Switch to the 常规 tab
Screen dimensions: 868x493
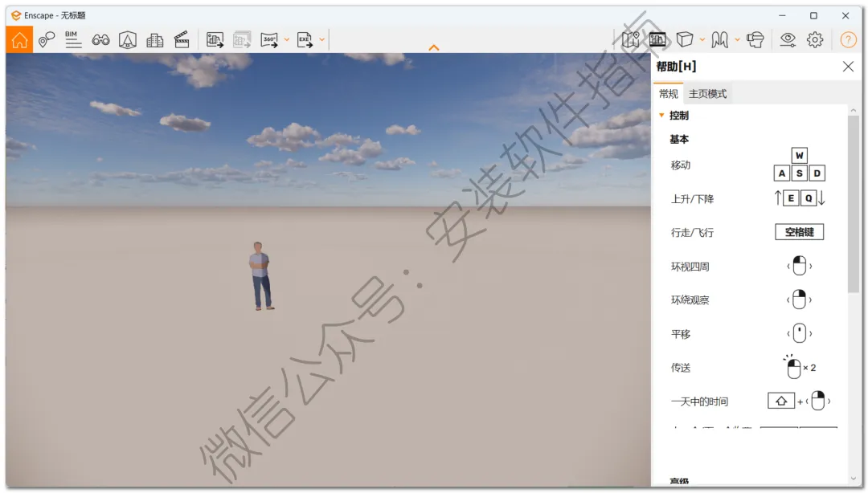pos(668,94)
